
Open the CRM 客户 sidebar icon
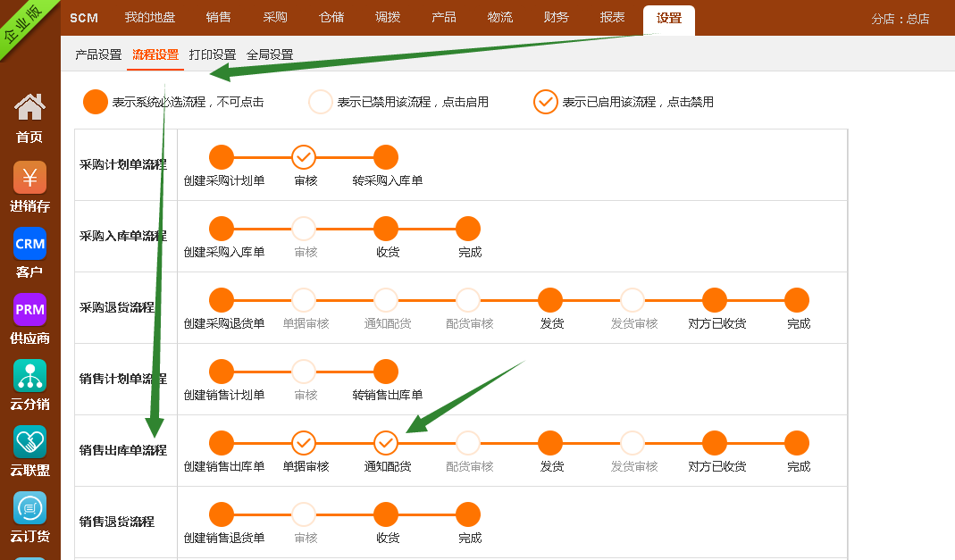29,244
